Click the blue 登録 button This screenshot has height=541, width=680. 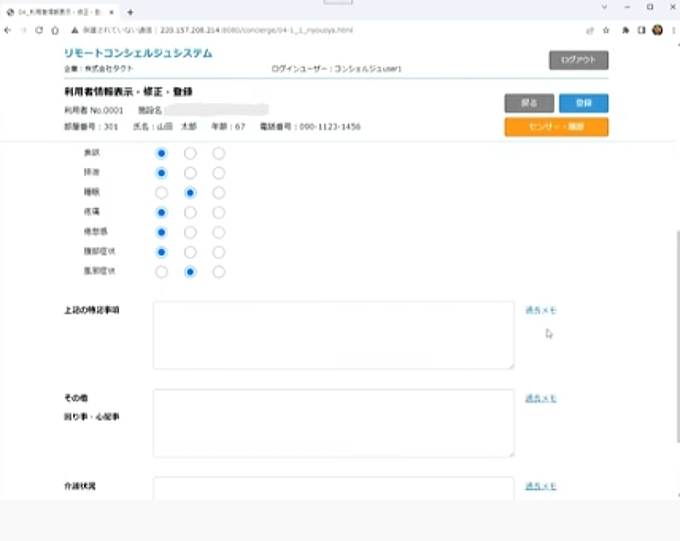583,102
